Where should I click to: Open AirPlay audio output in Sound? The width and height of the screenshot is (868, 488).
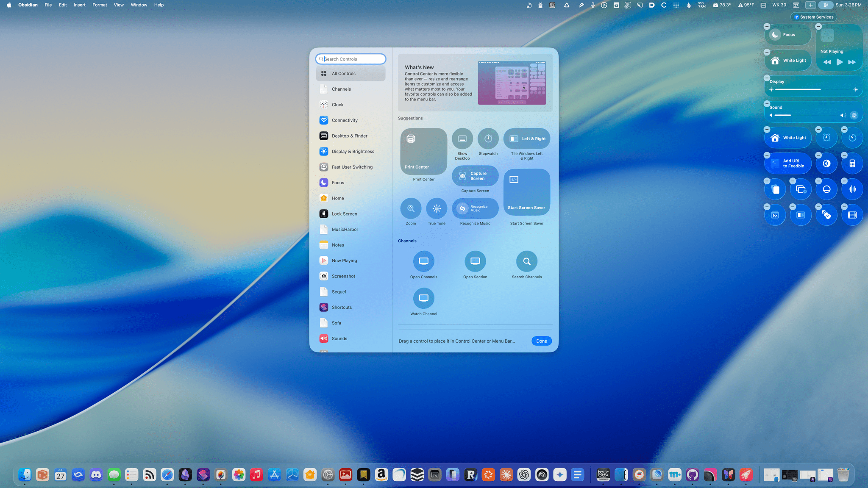(854, 115)
